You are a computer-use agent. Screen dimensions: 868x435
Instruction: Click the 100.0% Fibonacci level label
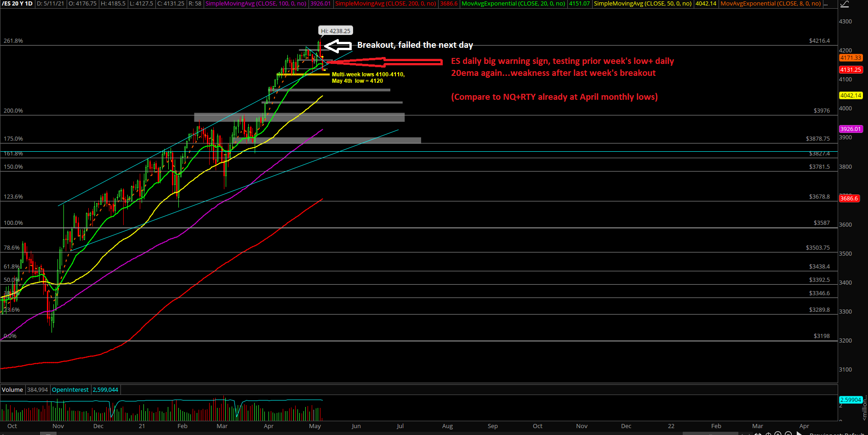point(13,223)
